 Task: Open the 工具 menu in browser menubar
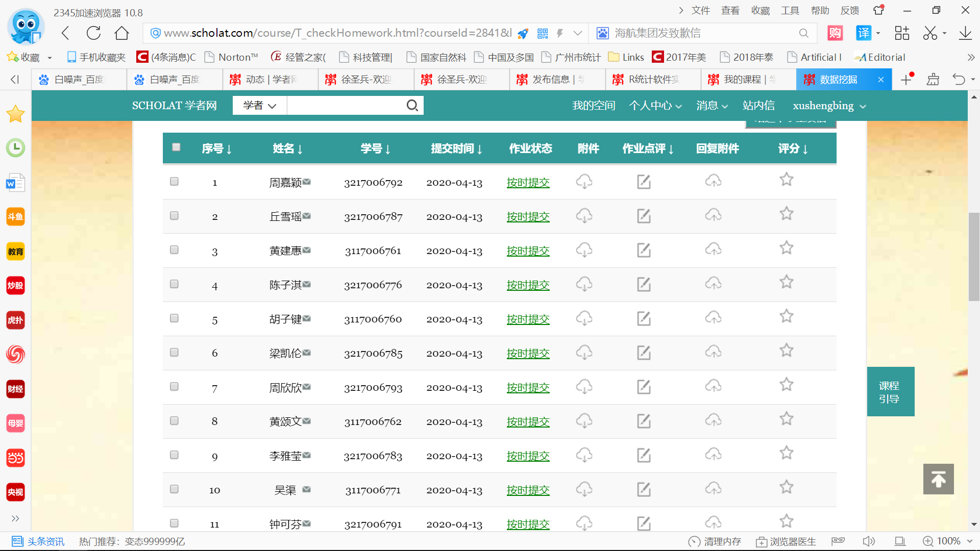click(x=789, y=10)
